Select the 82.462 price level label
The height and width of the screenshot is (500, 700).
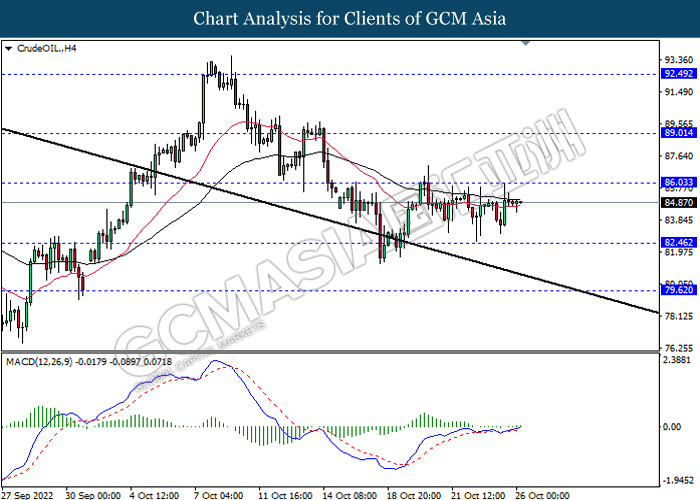pyautogui.click(x=679, y=242)
